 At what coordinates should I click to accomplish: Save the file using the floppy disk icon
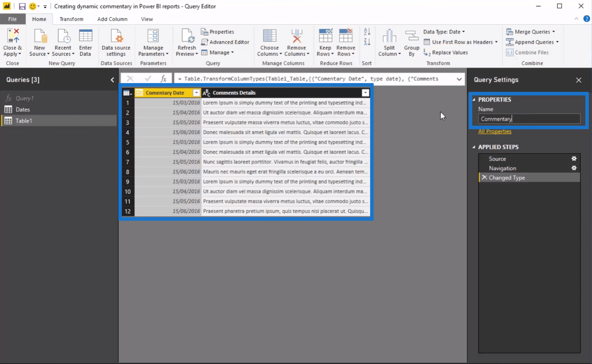[x=22, y=6]
